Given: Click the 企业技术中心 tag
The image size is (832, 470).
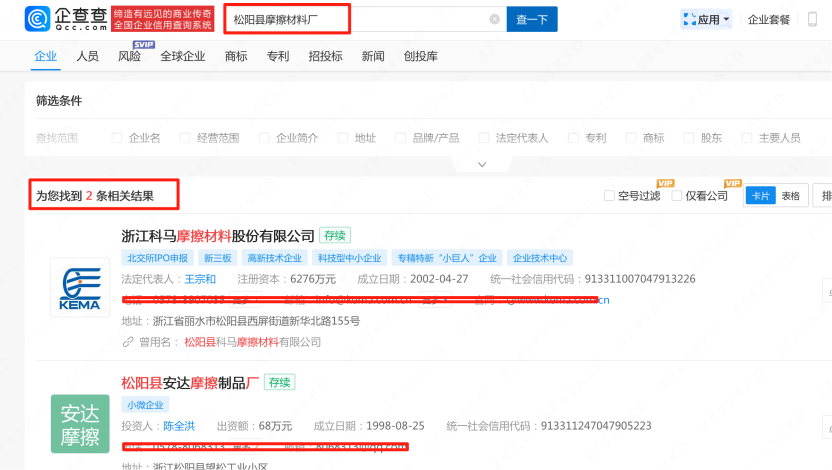Looking at the screenshot, I should (540, 258).
